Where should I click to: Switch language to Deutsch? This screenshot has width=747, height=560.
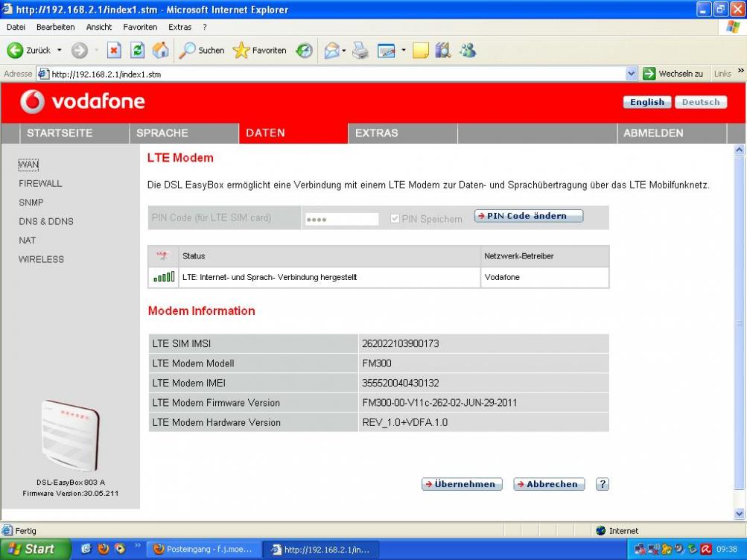pos(701,102)
